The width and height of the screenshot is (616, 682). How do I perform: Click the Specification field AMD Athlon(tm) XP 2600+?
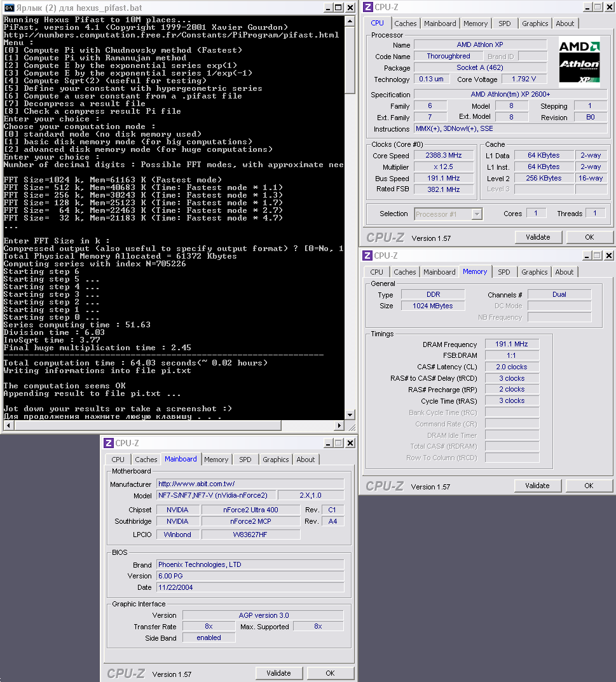(510, 94)
